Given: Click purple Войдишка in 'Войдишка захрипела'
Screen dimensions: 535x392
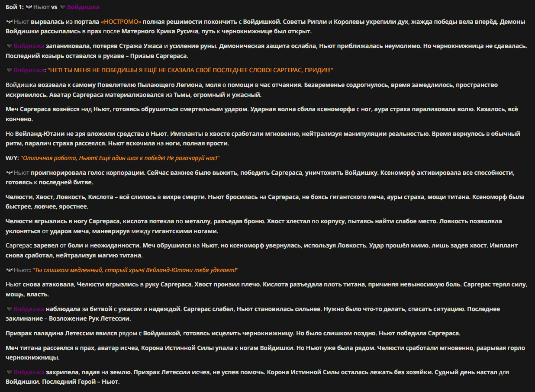Looking at the screenshot, I should pyautogui.click(x=29, y=372).
